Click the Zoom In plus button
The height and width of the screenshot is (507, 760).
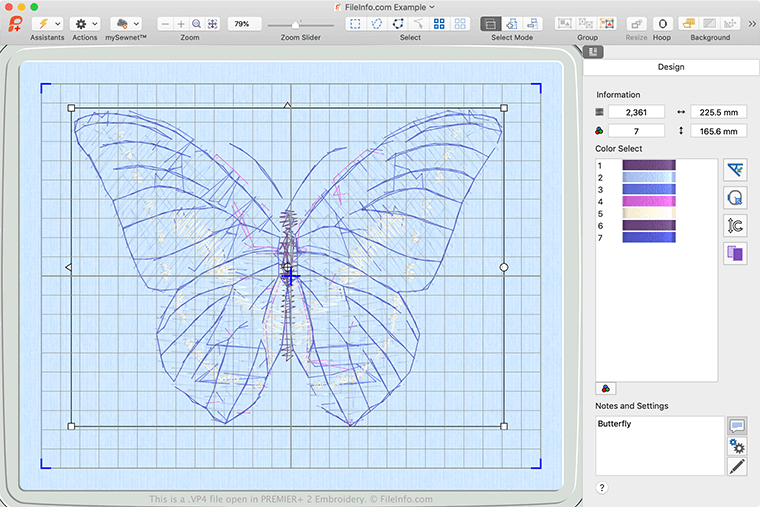181,24
